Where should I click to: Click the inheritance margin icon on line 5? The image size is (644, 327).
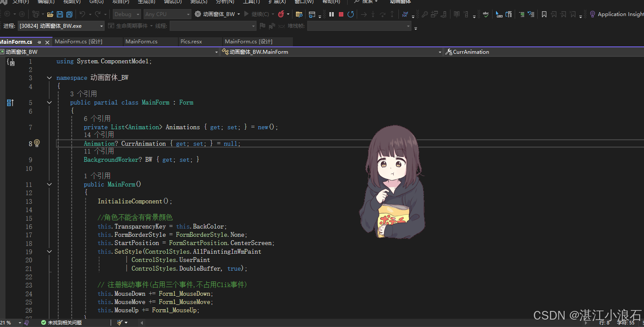click(x=10, y=102)
